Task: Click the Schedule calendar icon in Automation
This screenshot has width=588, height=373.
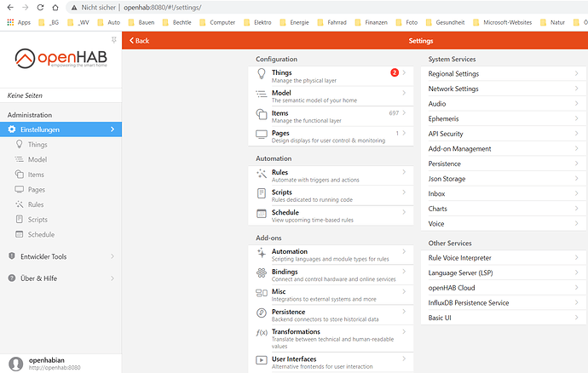Action: click(x=262, y=214)
